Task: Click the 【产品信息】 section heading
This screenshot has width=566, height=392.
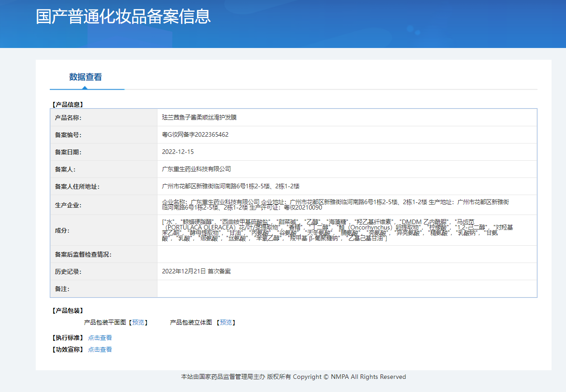Action: [x=68, y=105]
